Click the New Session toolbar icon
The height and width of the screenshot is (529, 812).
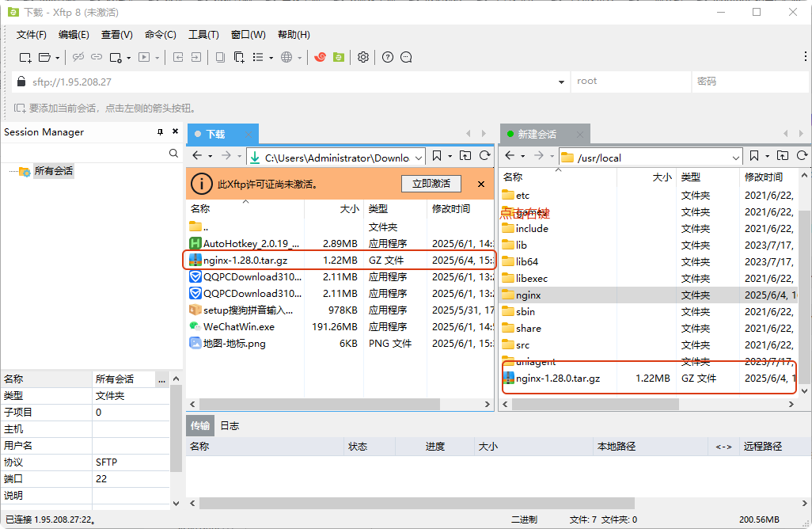(x=25, y=58)
